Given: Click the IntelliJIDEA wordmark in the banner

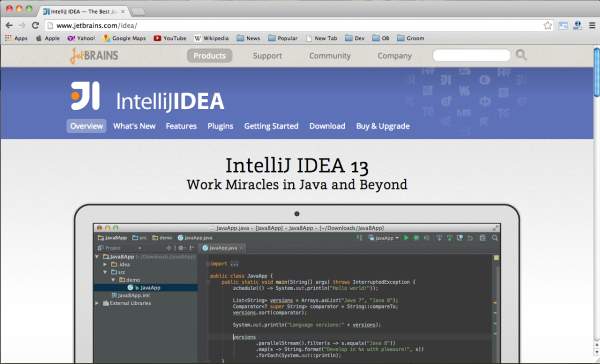Looking at the screenshot, I should pos(170,101).
